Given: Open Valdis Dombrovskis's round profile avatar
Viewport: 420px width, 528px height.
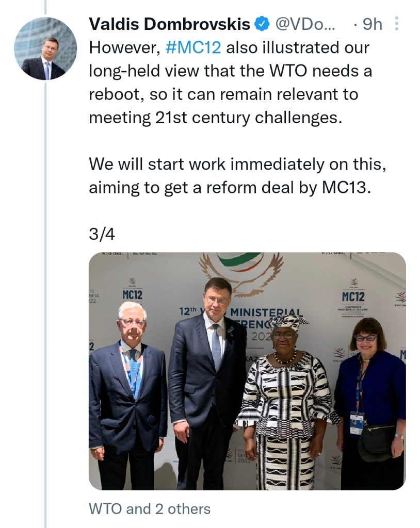Looking at the screenshot, I should click(x=45, y=48).
